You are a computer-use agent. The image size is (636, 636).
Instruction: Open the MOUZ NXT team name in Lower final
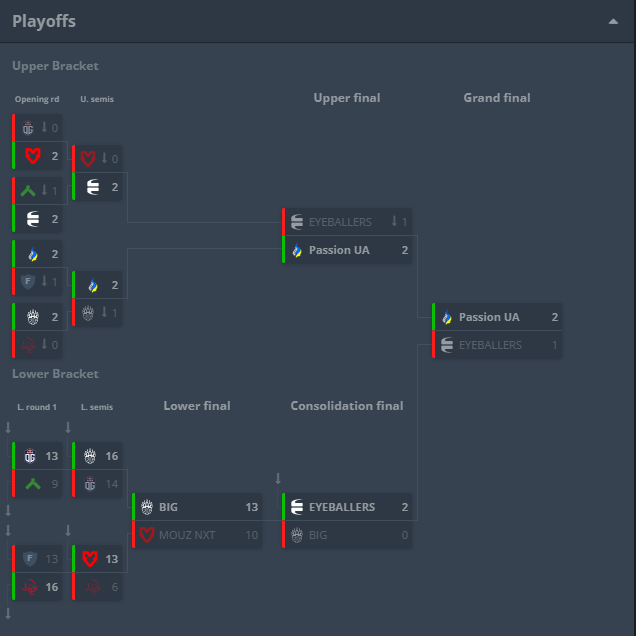187,535
